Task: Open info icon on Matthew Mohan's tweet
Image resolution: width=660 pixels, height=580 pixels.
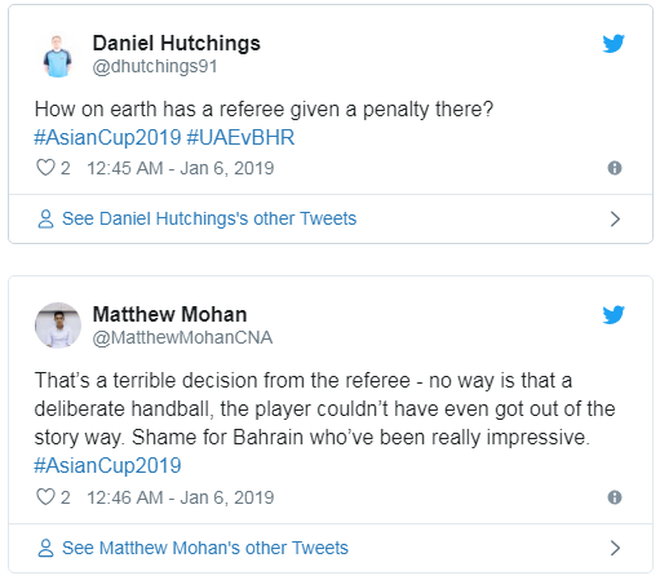Action: (x=615, y=497)
